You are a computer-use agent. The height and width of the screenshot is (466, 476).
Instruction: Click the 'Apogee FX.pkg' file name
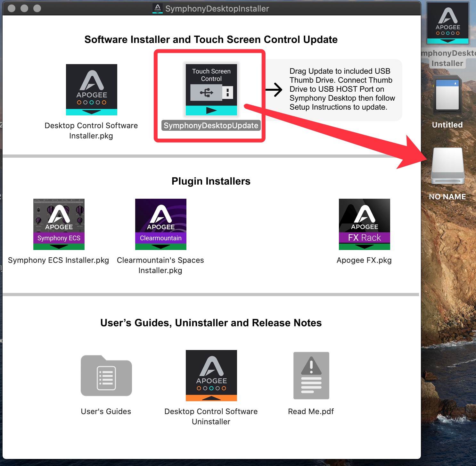pyautogui.click(x=364, y=260)
